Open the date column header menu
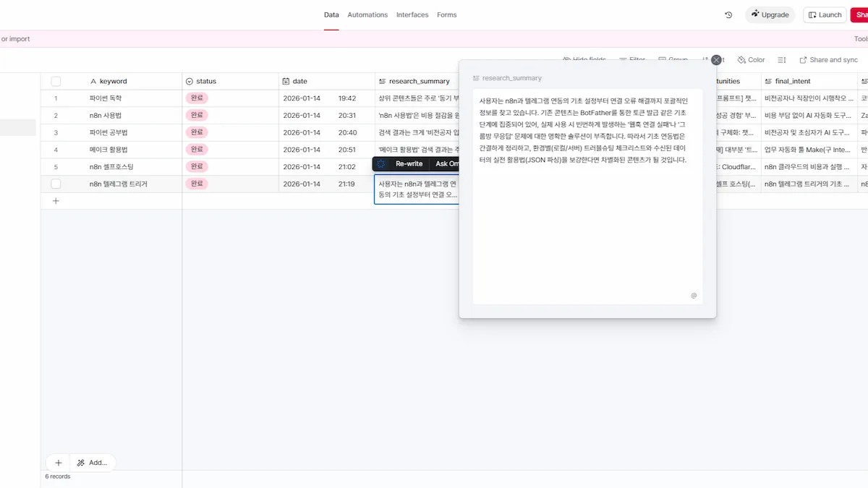The height and width of the screenshot is (488, 868). (x=300, y=82)
